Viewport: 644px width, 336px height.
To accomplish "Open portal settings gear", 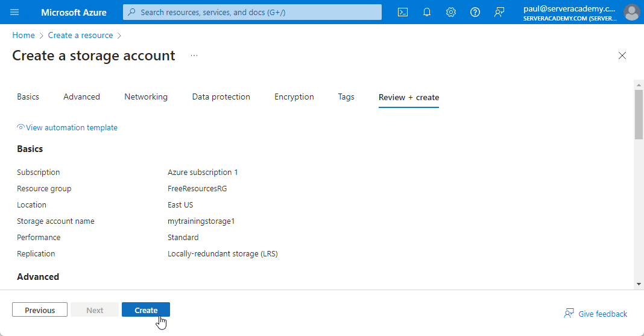I will (451, 12).
